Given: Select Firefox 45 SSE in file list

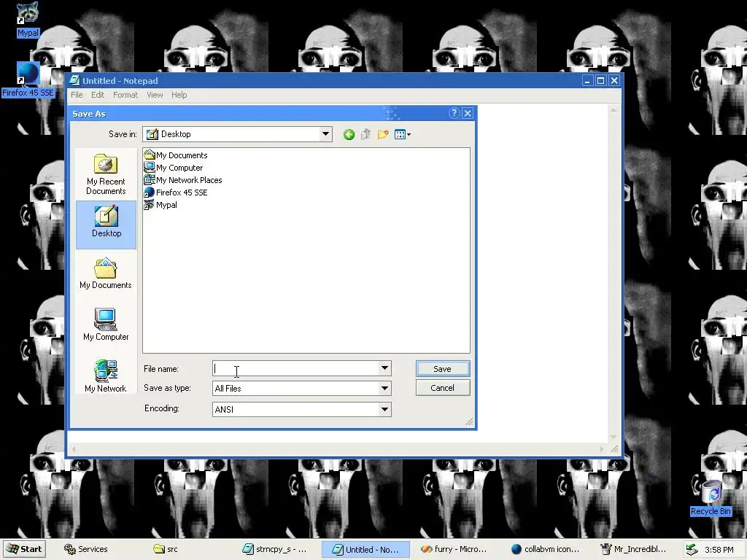Looking at the screenshot, I should coord(176,192).
